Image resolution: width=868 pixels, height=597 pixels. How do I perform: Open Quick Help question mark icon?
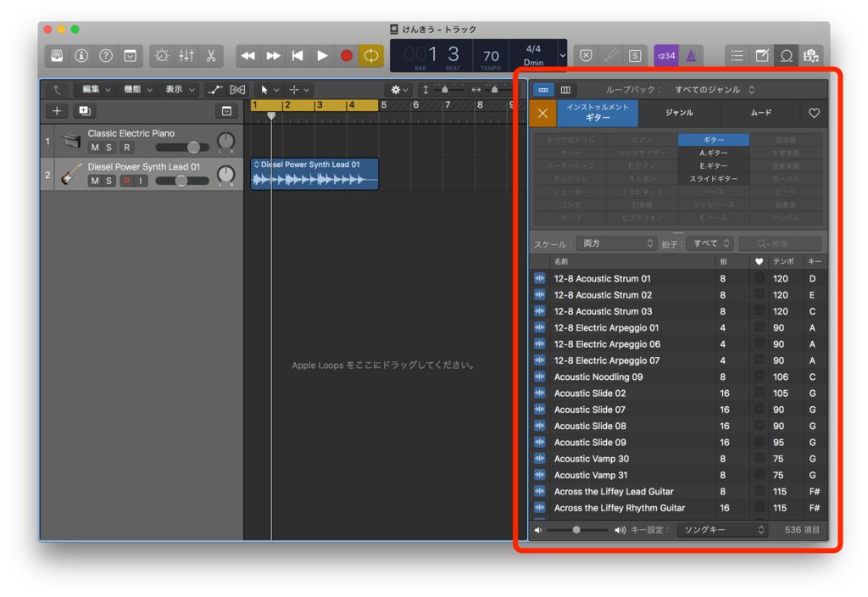[x=106, y=56]
